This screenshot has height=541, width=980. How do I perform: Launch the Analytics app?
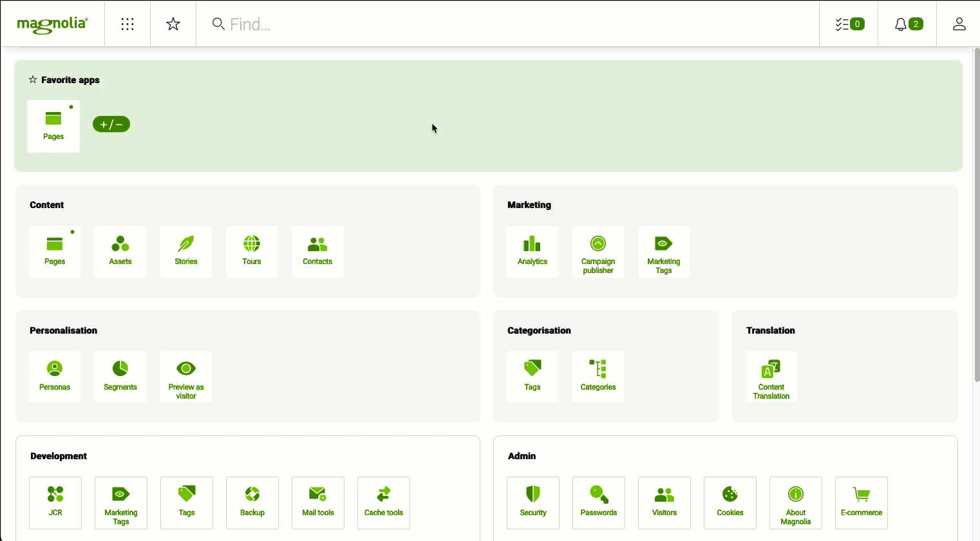point(532,251)
